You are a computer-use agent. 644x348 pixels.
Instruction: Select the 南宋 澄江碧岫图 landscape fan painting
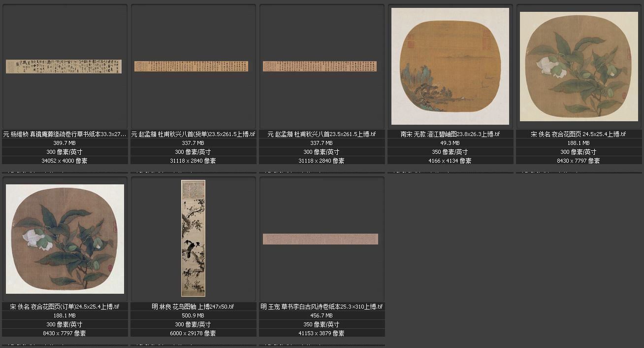coord(450,67)
